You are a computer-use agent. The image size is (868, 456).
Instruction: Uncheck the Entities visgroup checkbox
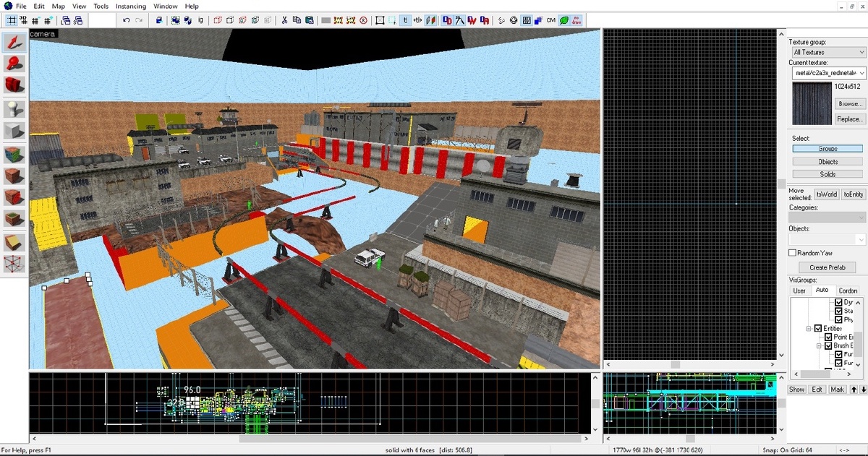click(818, 329)
